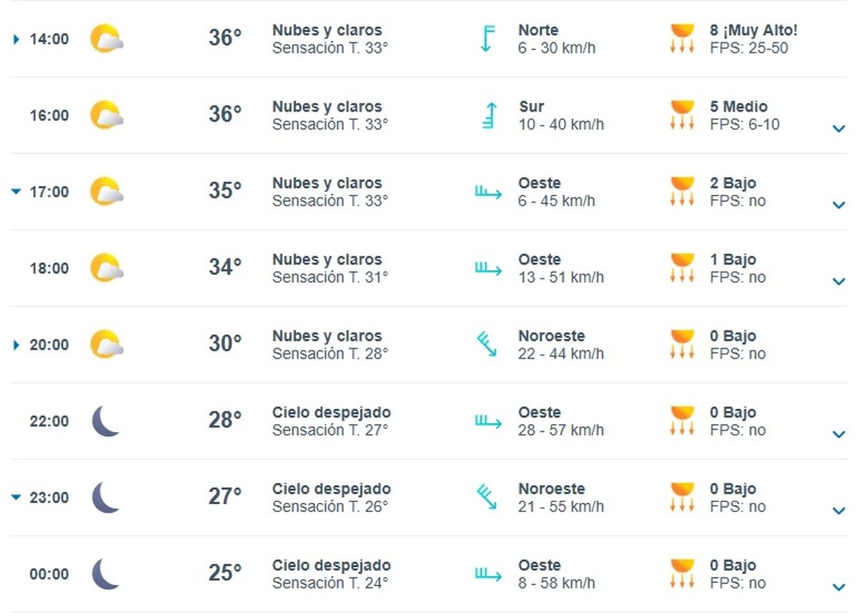Image resolution: width=860 pixels, height=616 pixels.
Task: Open details chevron for 16:00 row
Action: pos(838,129)
